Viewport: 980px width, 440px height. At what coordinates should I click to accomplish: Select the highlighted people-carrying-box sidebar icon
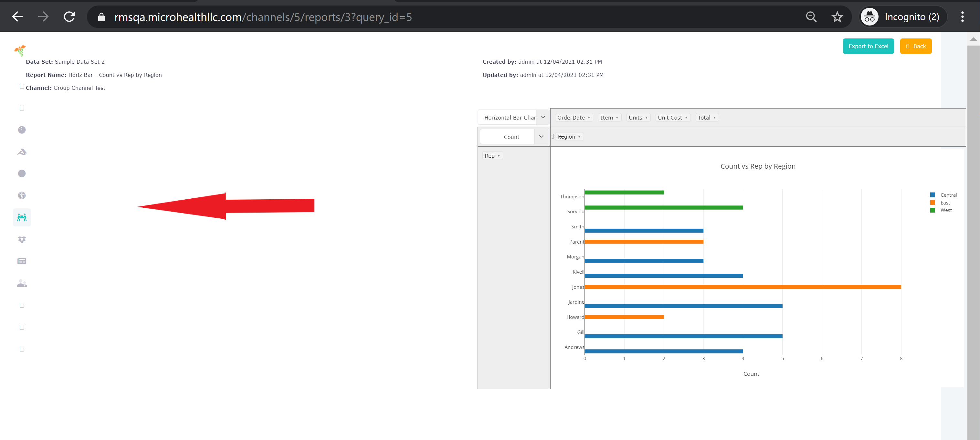(22, 217)
